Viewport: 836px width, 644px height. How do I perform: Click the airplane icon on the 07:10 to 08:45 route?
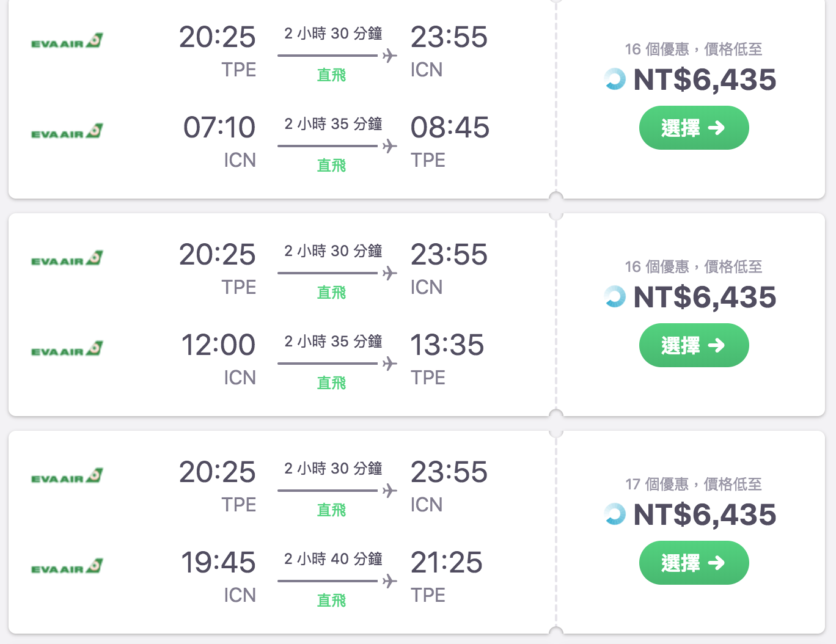pos(390,145)
